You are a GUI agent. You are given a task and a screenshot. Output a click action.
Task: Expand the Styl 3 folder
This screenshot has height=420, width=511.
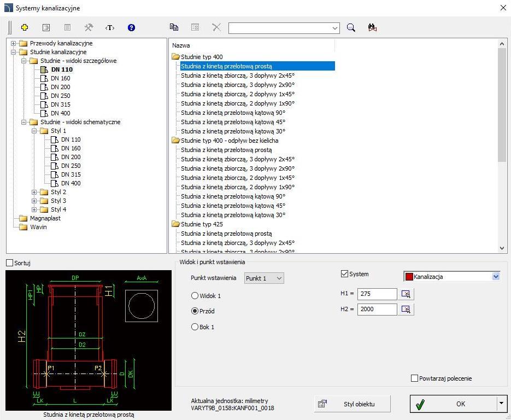tap(34, 201)
